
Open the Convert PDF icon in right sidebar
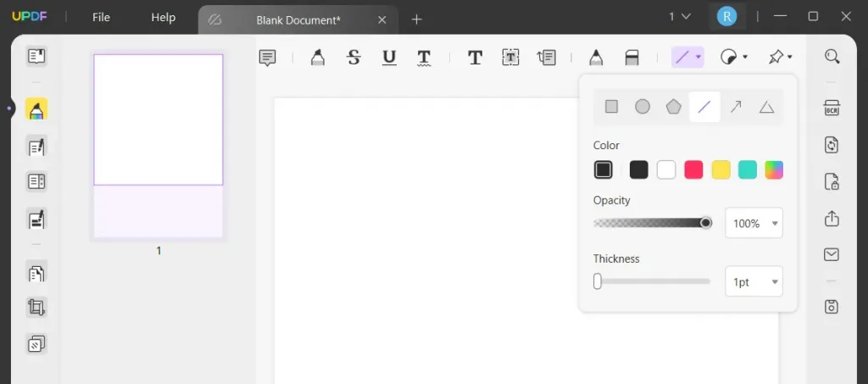tap(832, 145)
